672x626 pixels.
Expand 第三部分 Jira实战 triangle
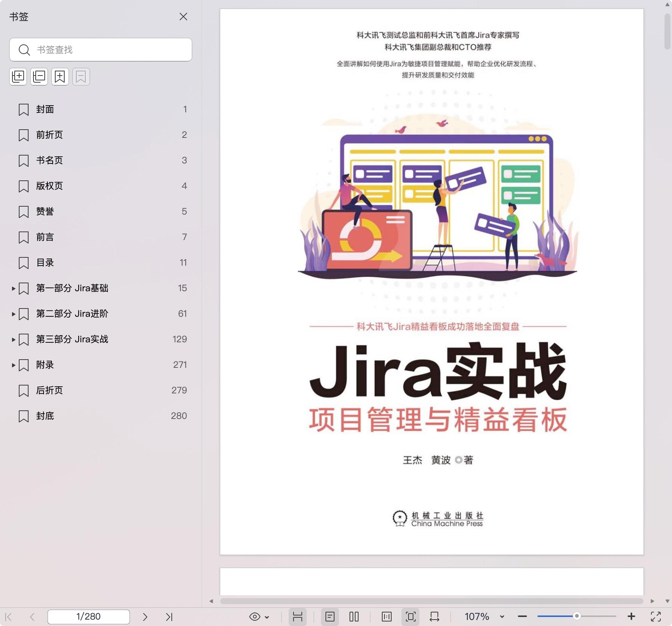[x=14, y=340]
